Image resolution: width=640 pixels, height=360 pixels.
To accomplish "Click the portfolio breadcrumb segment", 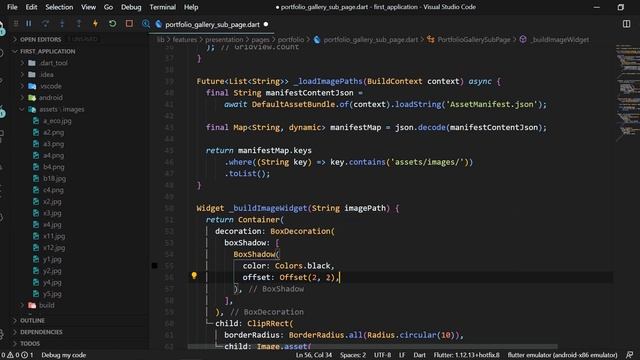I will [x=291, y=40].
